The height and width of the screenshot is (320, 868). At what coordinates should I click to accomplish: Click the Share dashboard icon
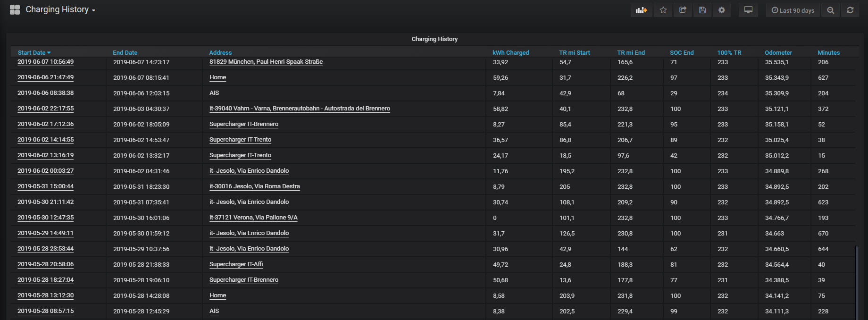coord(683,10)
